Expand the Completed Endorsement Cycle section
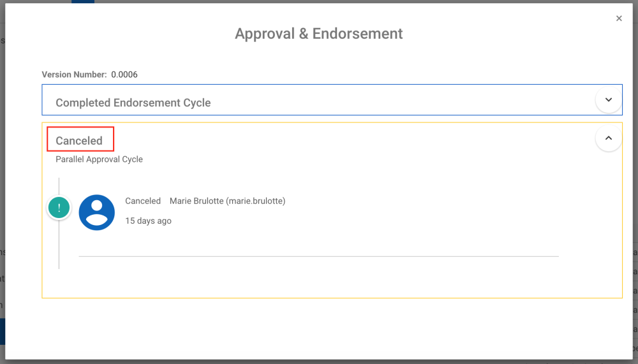 [608, 100]
